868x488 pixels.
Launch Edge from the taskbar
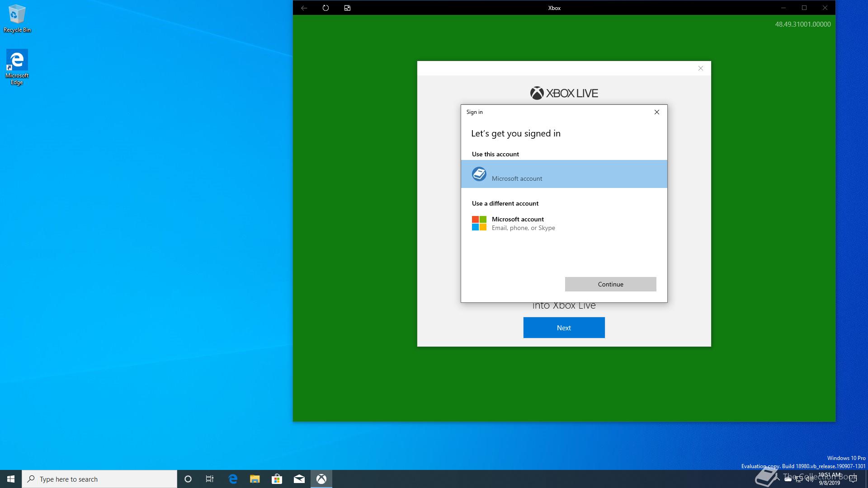233,479
